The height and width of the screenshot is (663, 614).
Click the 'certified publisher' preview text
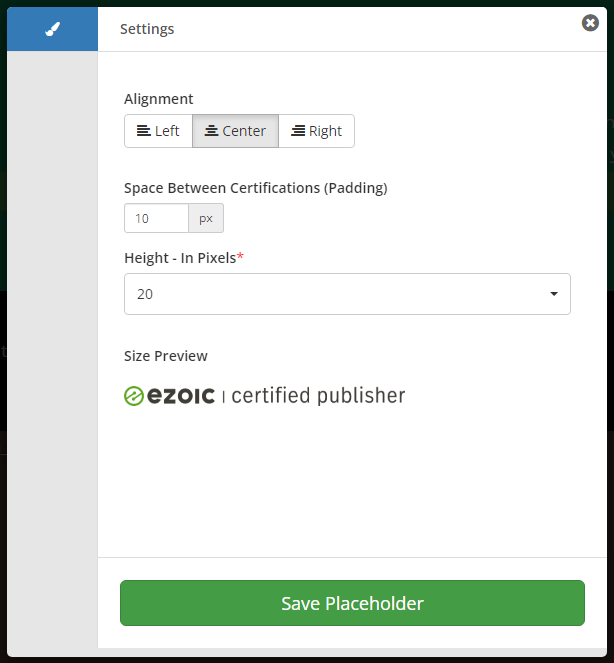[318, 396]
